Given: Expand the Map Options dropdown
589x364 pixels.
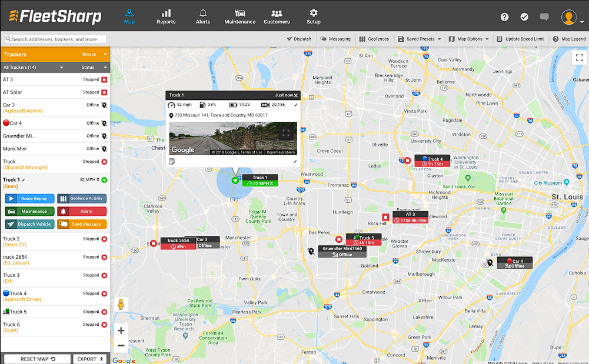Looking at the screenshot, I should pyautogui.click(x=468, y=38).
